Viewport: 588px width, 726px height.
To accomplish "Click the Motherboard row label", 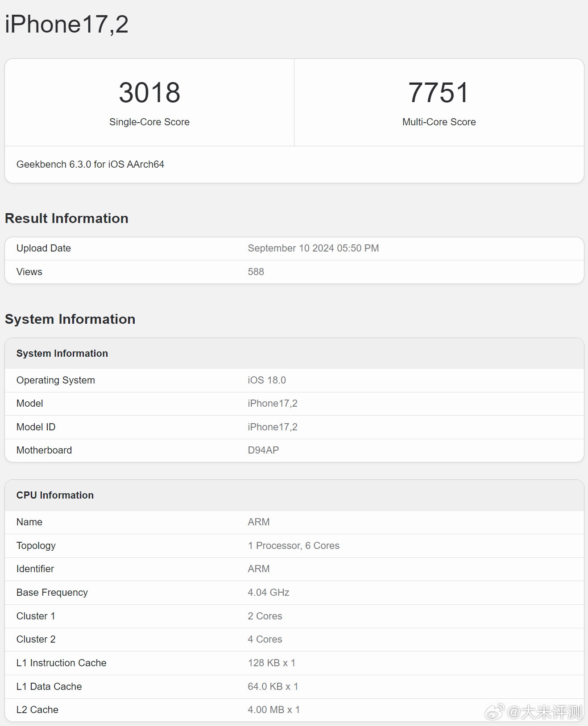I will point(44,450).
